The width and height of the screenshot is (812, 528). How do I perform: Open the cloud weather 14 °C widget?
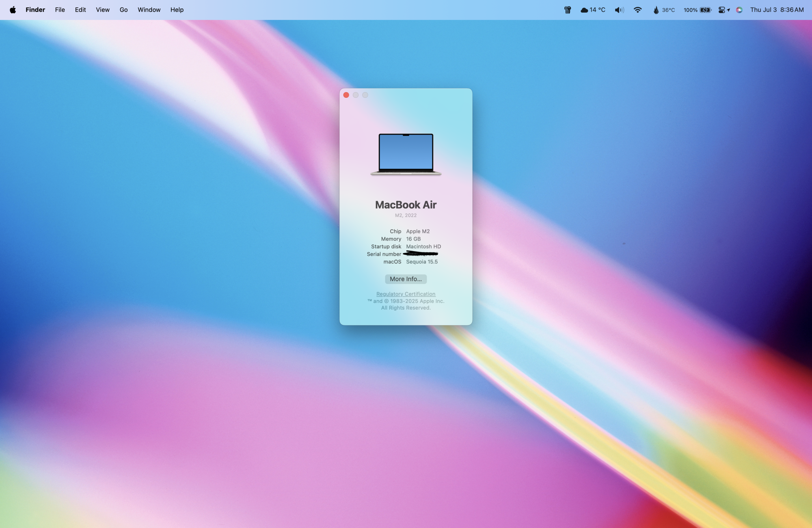coord(593,10)
